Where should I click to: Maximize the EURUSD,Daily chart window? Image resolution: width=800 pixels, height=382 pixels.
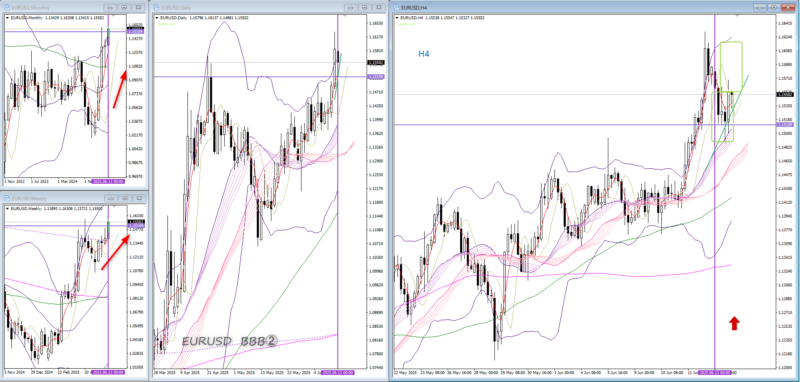click(x=365, y=8)
